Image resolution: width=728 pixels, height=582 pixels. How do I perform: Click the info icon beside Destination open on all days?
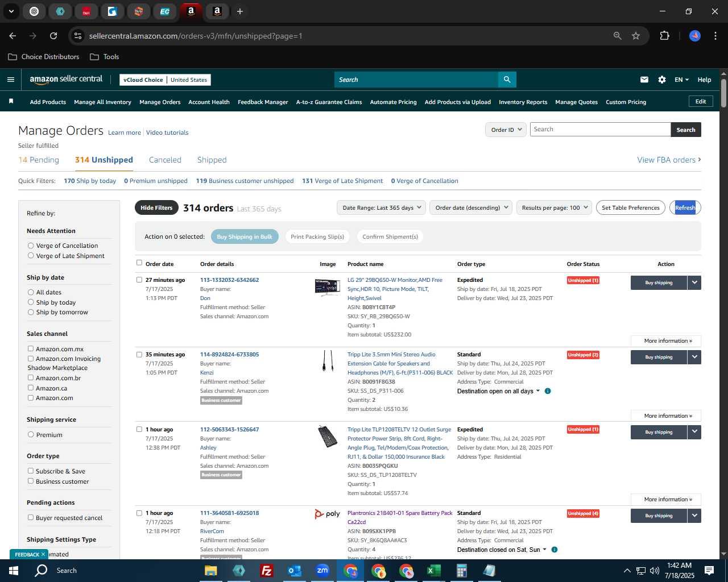pyautogui.click(x=548, y=391)
